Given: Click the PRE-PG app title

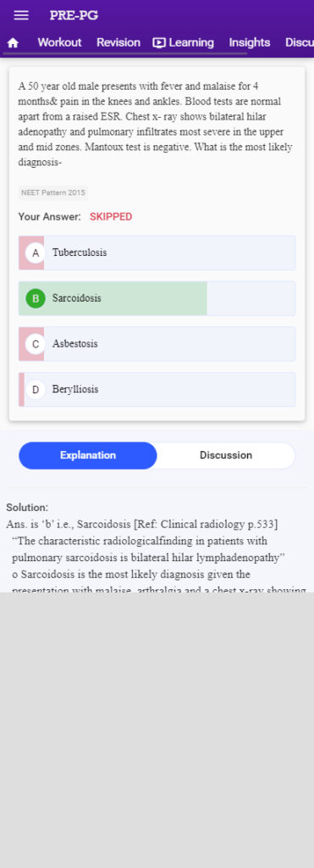Looking at the screenshot, I should coord(74,15).
